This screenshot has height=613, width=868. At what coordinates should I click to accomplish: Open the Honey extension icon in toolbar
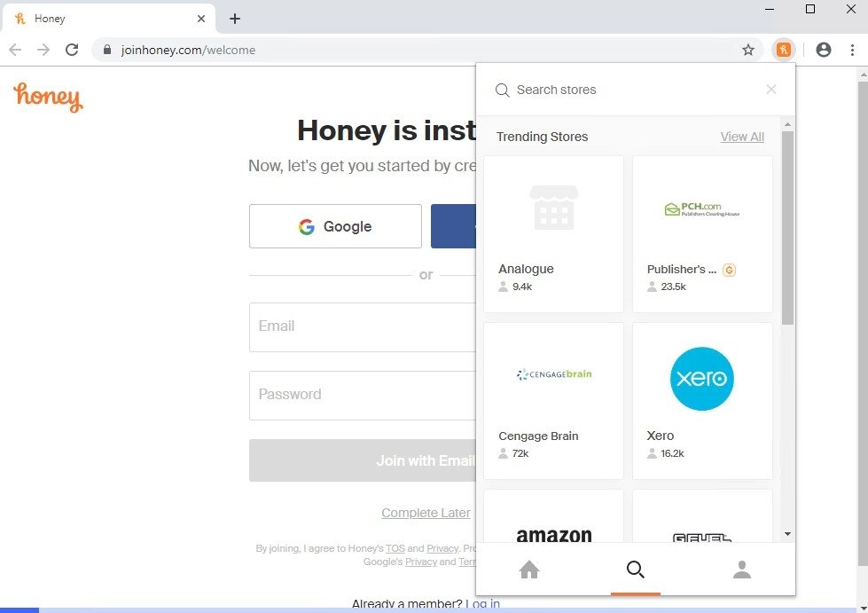point(783,50)
